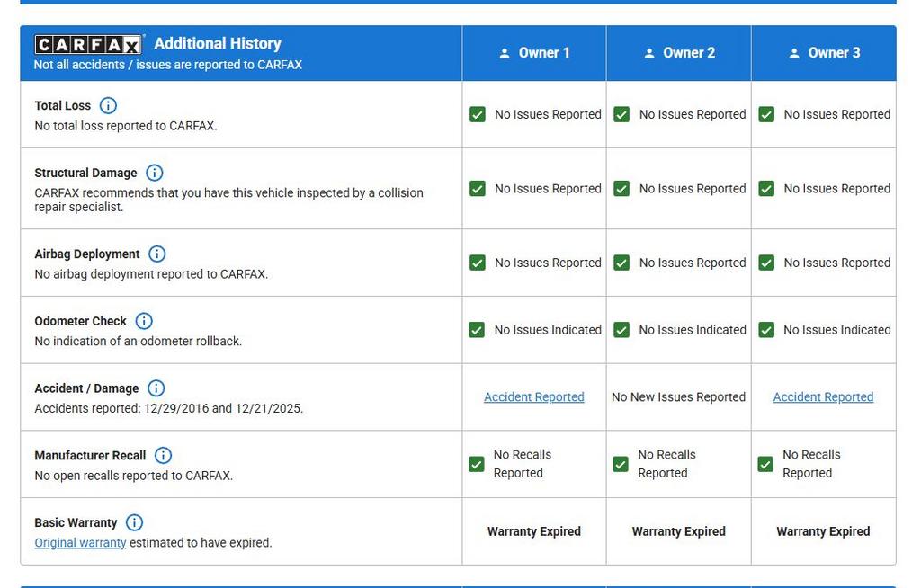Click the Owner 1 person icon
The width and height of the screenshot is (921, 588).
coord(505,53)
